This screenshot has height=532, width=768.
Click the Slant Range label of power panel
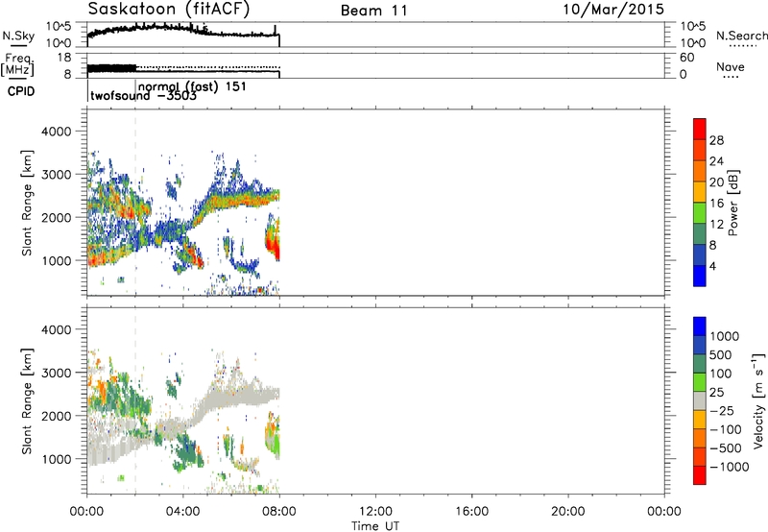click(x=27, y=203)
